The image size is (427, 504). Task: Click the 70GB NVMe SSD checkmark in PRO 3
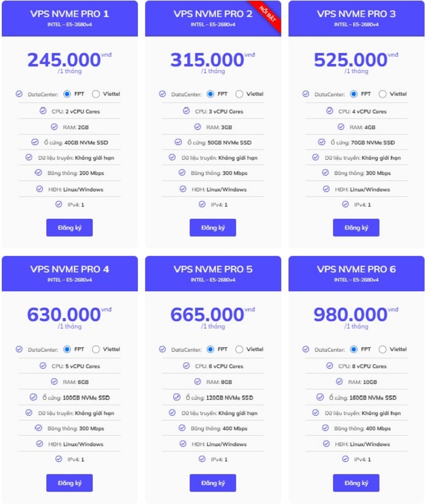321,142
